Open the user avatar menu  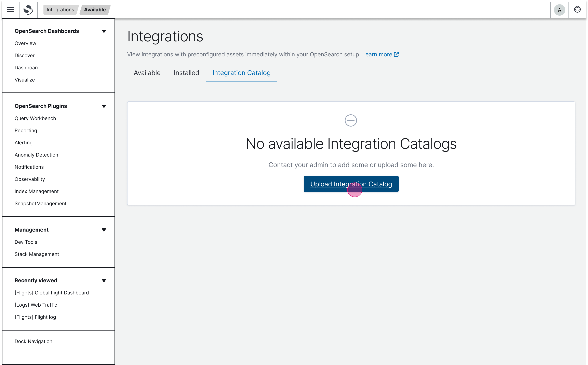click(x=559, y=10)
